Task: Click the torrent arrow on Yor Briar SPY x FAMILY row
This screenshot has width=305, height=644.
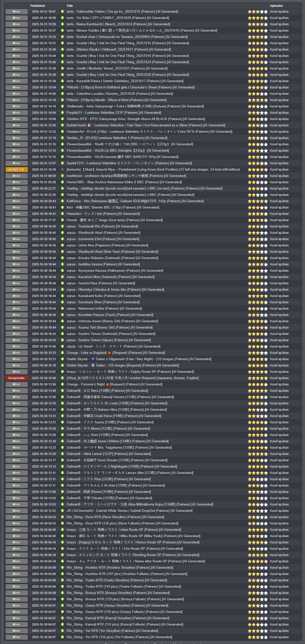Action: (62, 18)
